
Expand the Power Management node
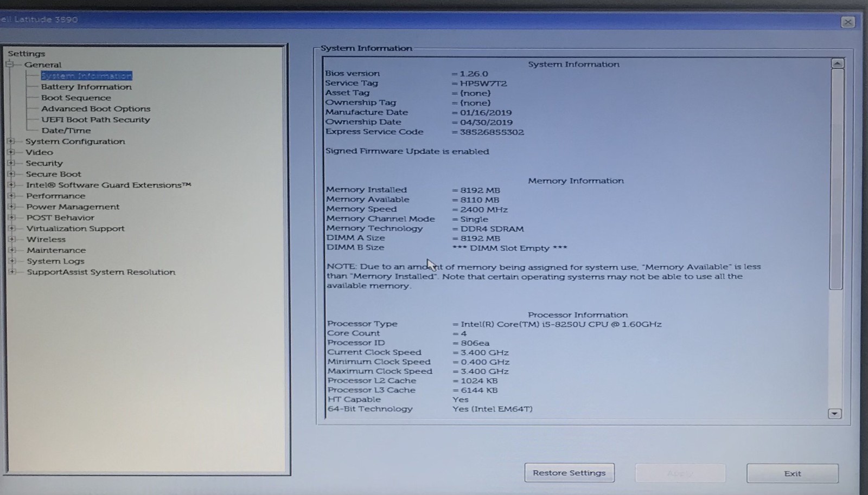pos(11,207)
